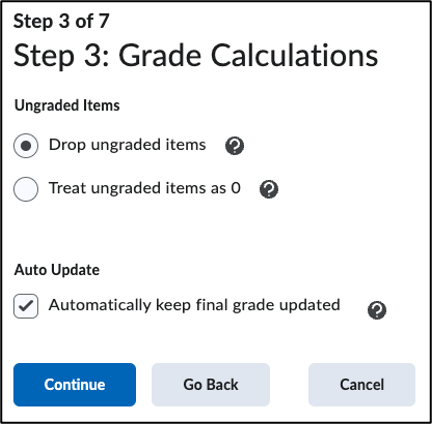
Task: Click 'Automatically keep final grade updated' label text
Action: (x=194, y=305)
